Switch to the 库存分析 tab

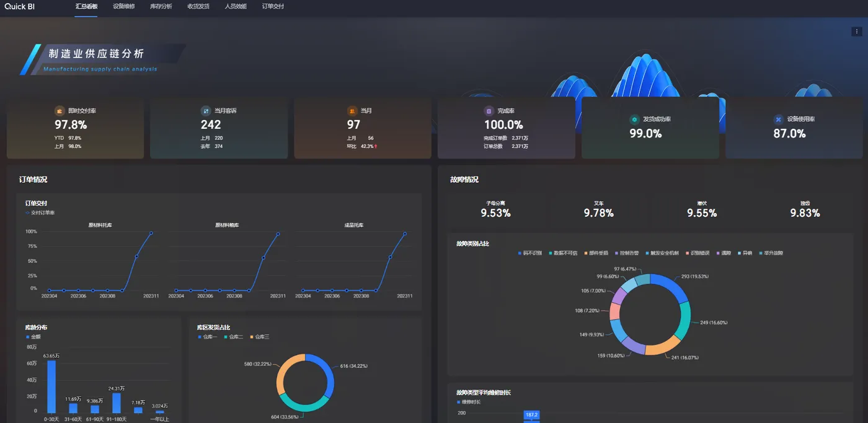pyautogui.click(x=161, y=6)
